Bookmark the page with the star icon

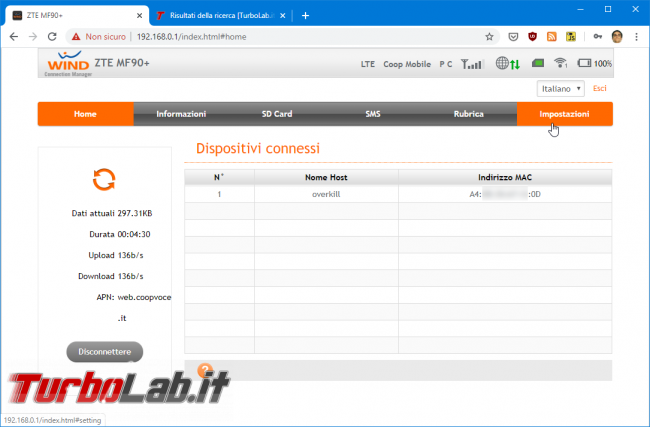[489, 36]
